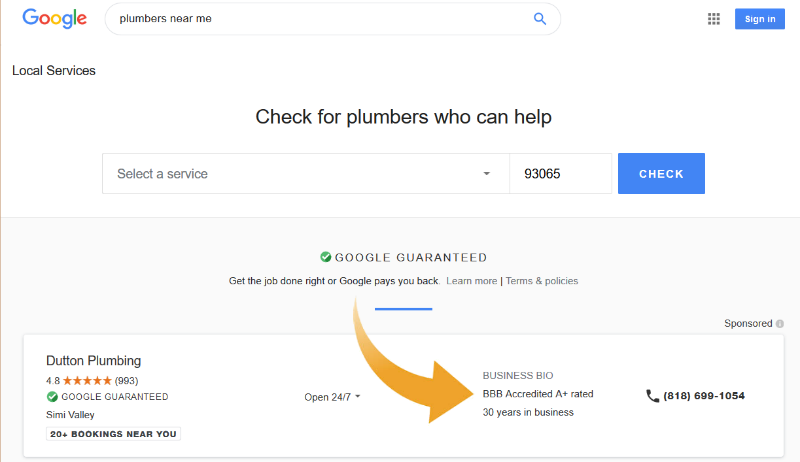This screenshot has width=800, height=462.
Task: Click the Sign in button
Action: coord(760,19)
